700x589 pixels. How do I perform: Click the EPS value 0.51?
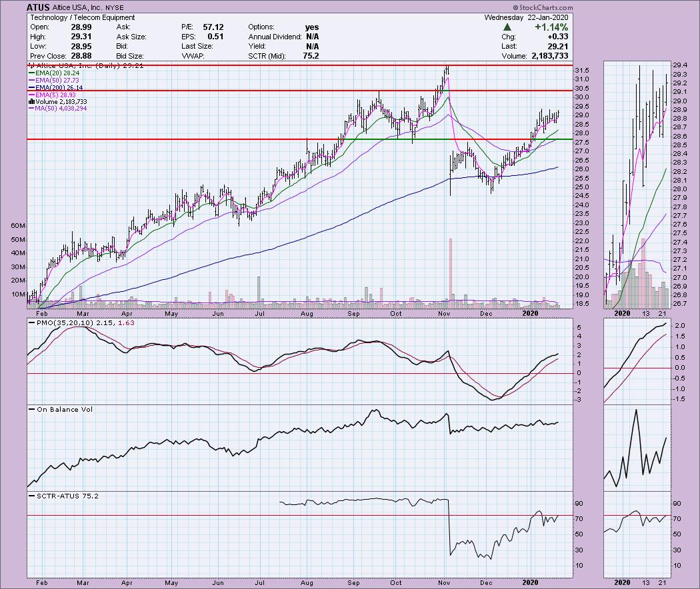coord(215,37)
